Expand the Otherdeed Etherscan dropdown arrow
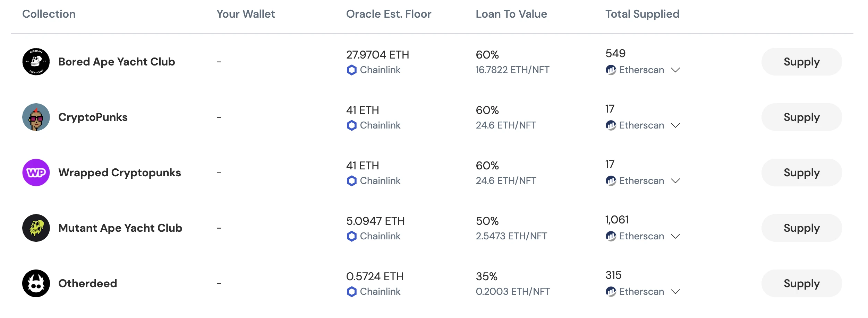868x318 pixels. tap(675, 292)
